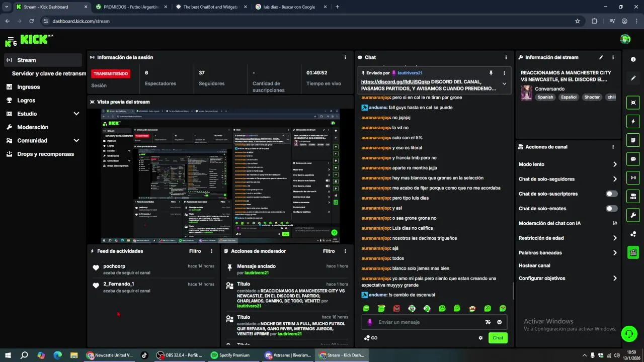Screen dimensions: 644x362
Task: Expand Palabras baneadas options
Action: pyautogui.click(x=615, y=253)
